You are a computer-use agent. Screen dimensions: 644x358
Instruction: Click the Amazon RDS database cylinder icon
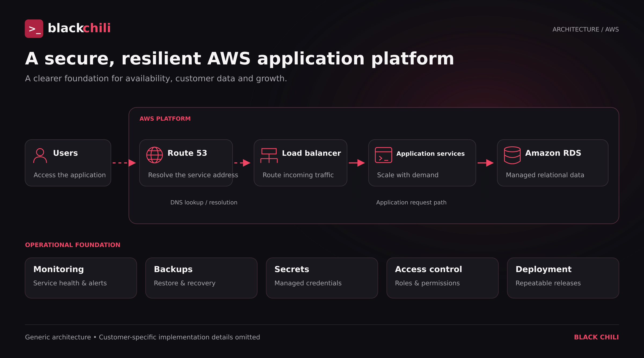[512, 155]
